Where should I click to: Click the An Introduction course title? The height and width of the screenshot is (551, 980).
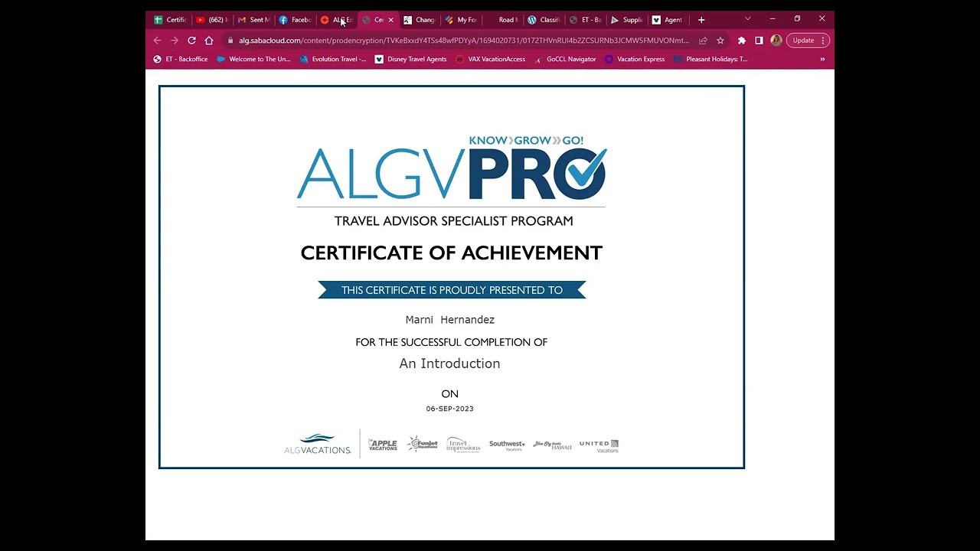coord(449,364)
